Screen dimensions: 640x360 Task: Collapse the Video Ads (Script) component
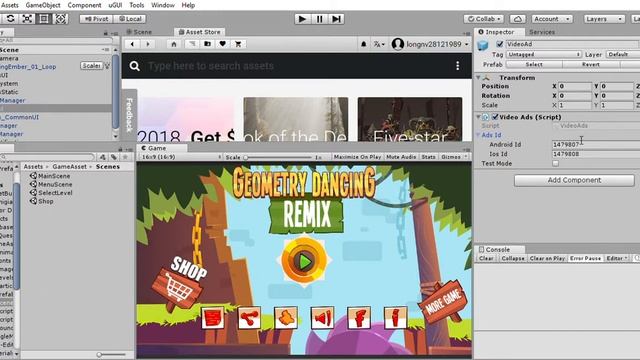478,117
